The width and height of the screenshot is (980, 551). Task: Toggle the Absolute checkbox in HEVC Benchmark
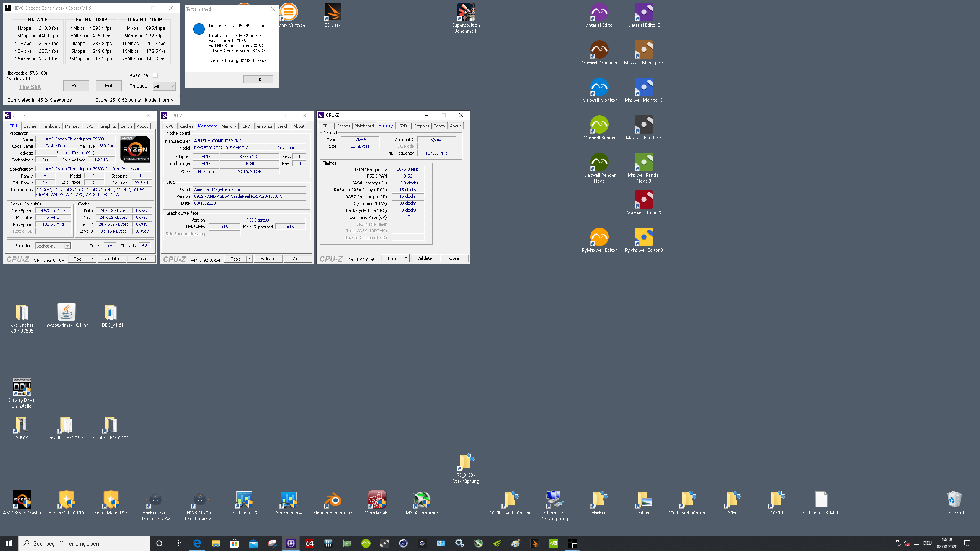click(155, 75)
